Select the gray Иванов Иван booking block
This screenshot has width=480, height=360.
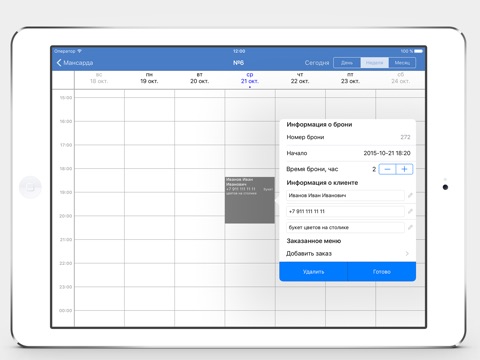(250, 200)
